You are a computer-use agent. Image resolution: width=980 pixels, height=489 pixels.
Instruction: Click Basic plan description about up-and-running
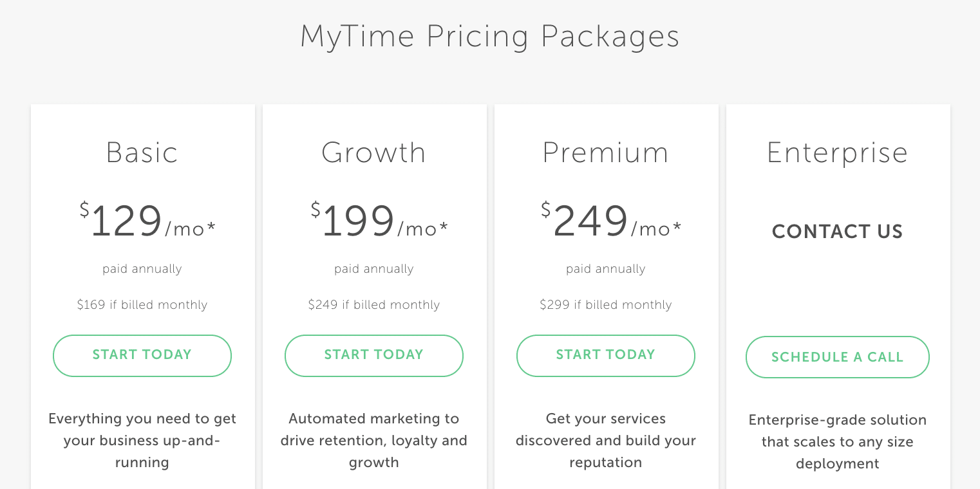pyautogui.click(x=142, y=441)
